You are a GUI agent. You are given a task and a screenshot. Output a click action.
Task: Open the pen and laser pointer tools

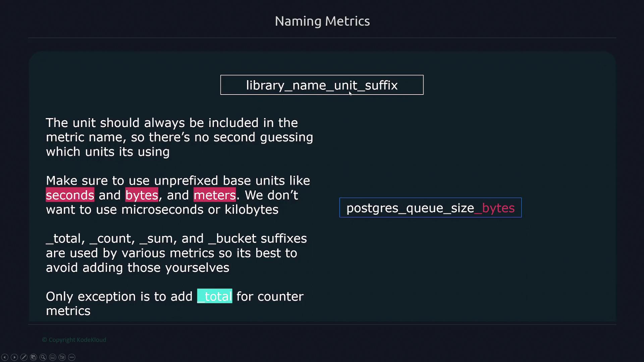tap(24, 357)
